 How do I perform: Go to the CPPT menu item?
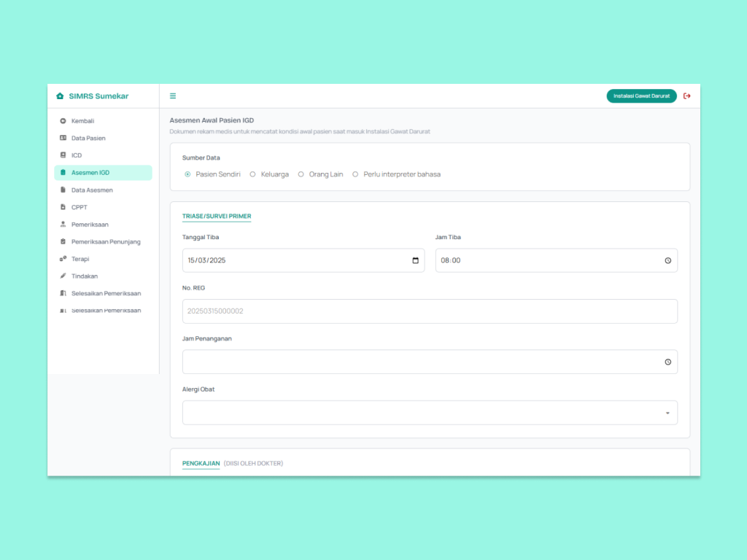pyautogui.click(x=79, y=207)
